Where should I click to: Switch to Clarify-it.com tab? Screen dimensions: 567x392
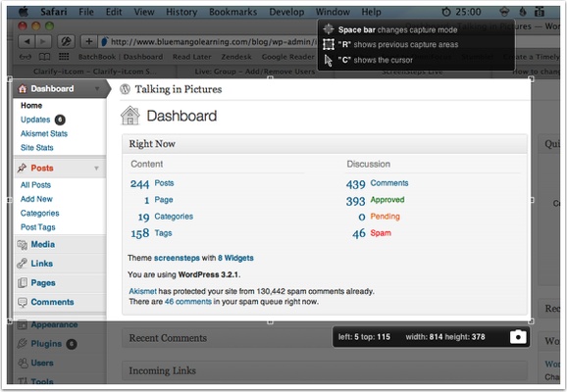click(95, 72)
